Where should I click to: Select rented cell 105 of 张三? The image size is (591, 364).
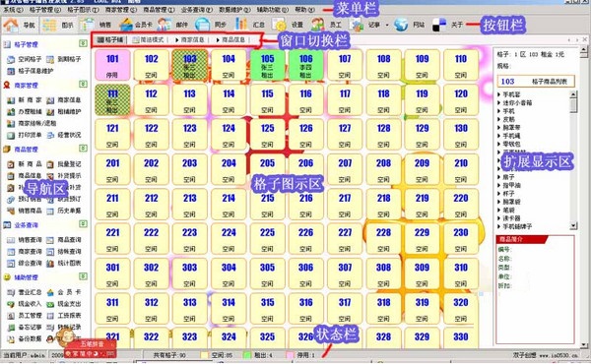click(267, 65)
